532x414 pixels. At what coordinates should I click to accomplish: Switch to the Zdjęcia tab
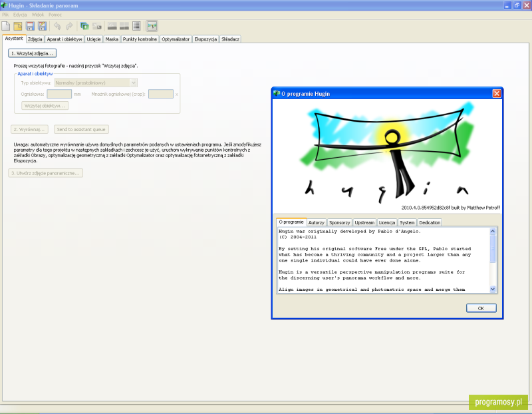[x=35, y=39]
